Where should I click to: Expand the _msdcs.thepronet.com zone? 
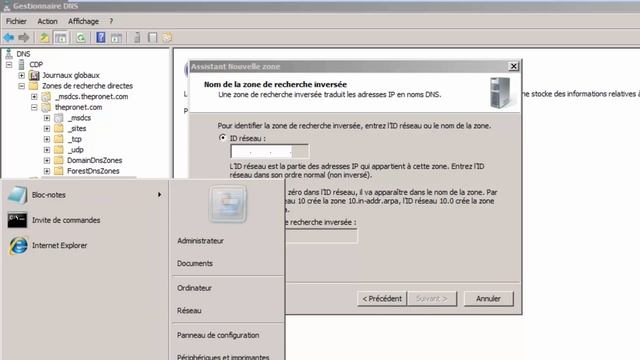[x=34, y=97]
